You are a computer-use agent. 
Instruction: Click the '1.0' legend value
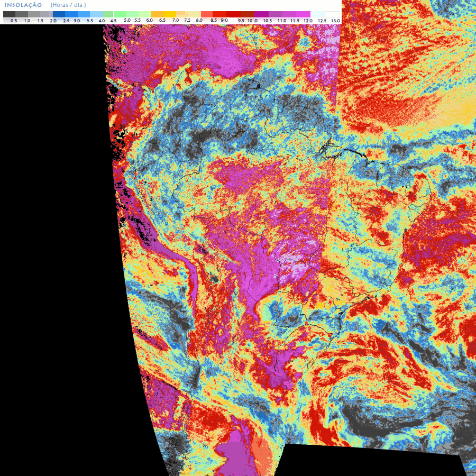[27, 21]
